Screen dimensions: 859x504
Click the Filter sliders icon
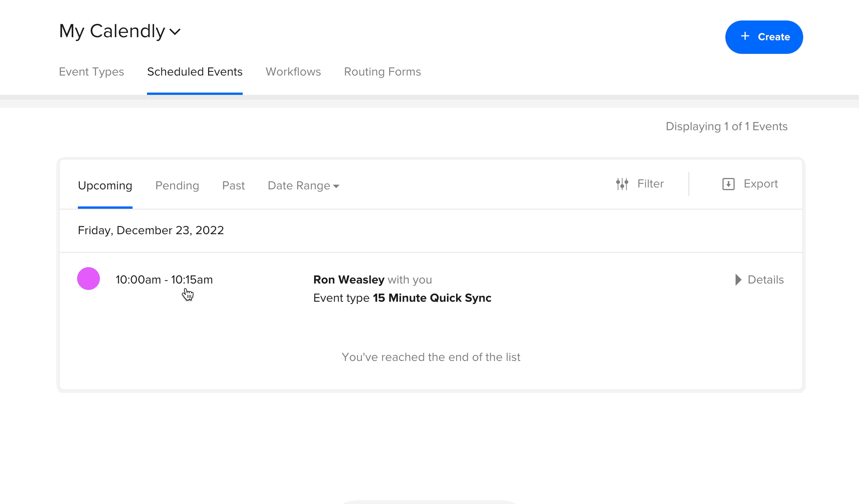(622, 184)
